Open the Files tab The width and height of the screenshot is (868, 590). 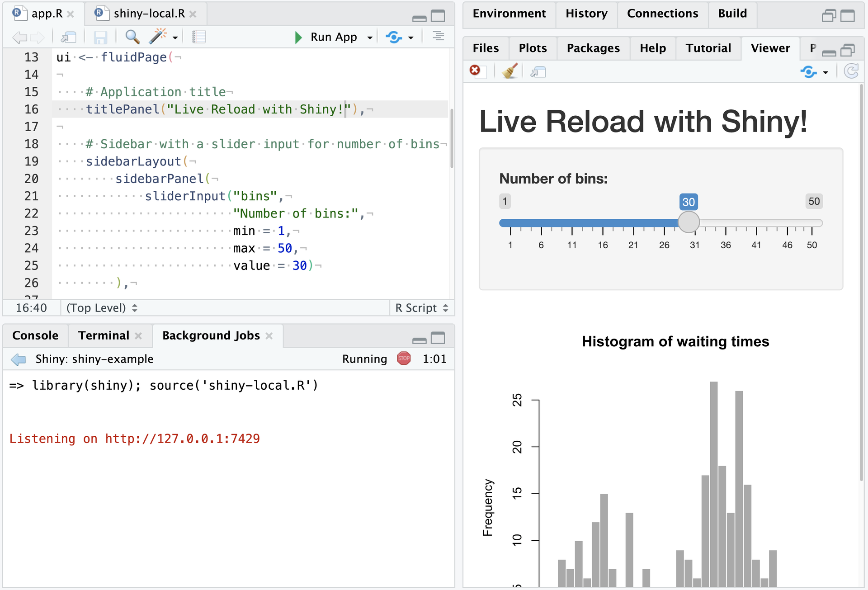point(486,48)
